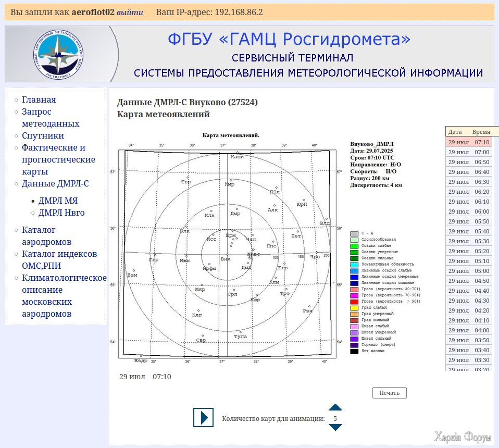Click the username aeroflot02 text
Image resolution: width=499 pixels, height=448 pixels.
pyautogui.click(x=93, y=12)
